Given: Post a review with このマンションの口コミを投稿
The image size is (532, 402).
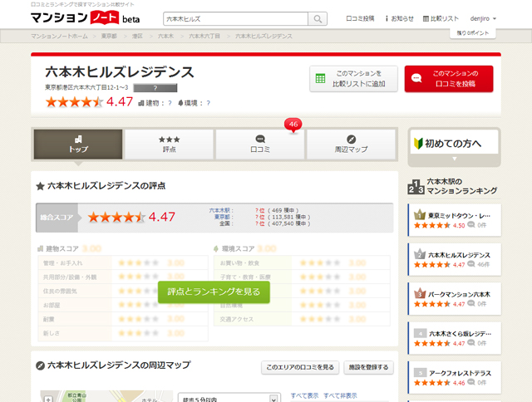Looking at the screenshot, I should pos(449,79).
